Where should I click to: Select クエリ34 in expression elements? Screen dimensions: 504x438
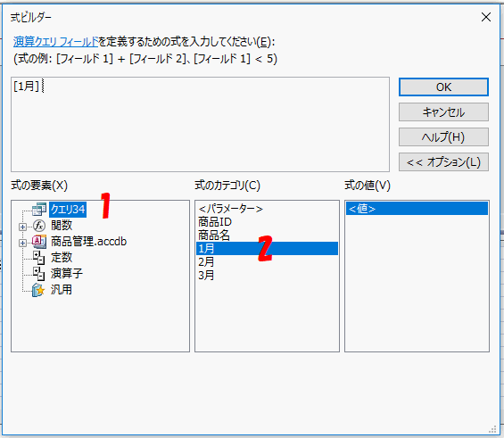pyautogui.click(x=68, y=210)
